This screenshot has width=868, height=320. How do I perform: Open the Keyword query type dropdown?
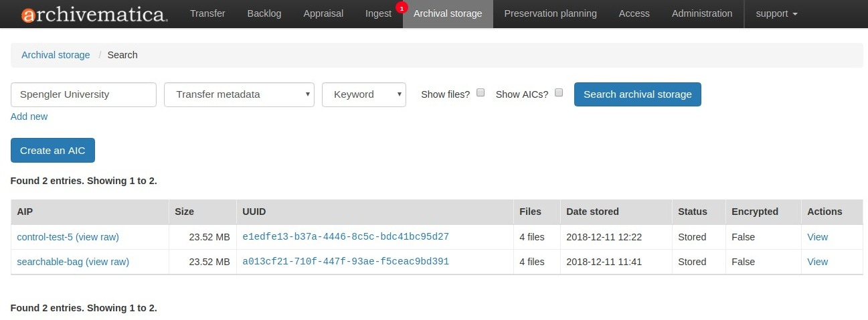pos(363,94)
